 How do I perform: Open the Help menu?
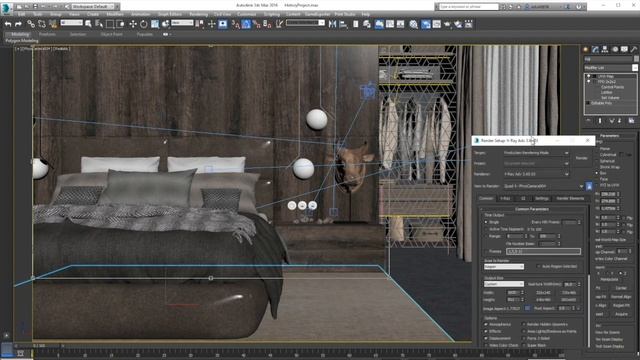(x=365, y=14)
